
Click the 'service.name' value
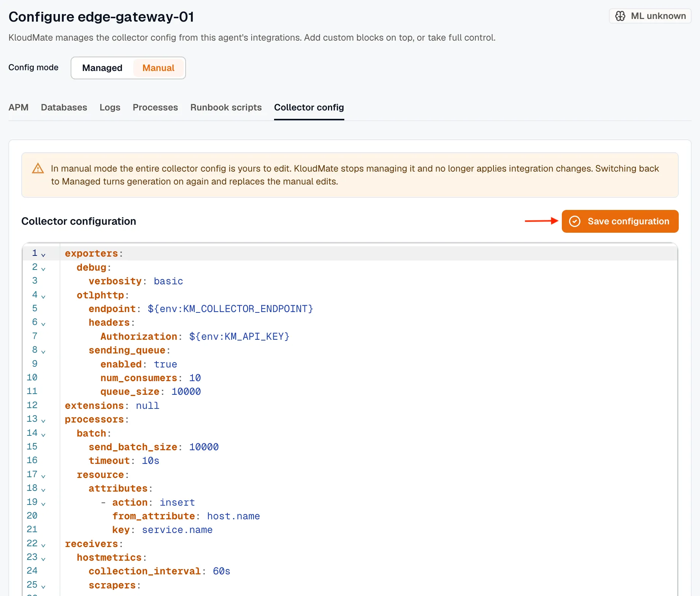(177, 530)
